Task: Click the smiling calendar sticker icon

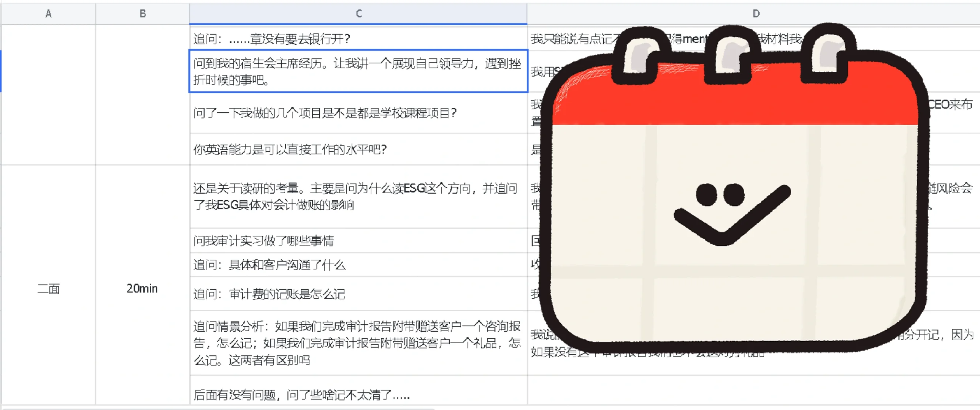Action: point(734,197)
